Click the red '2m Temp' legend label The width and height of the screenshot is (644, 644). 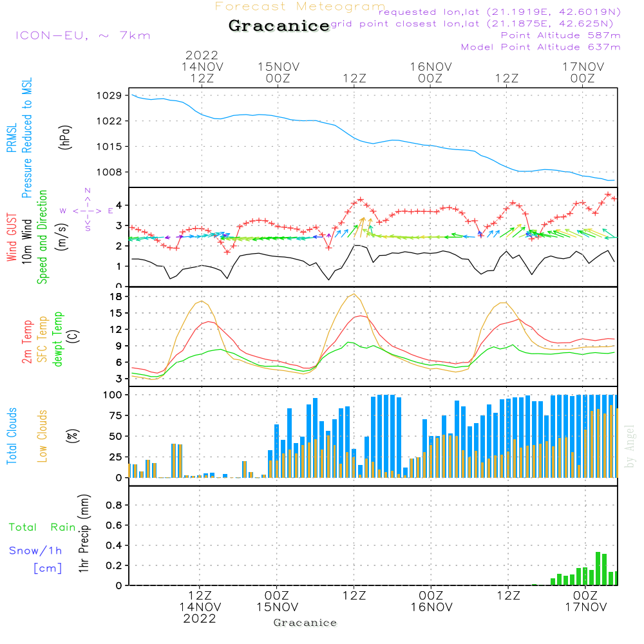pos(26,342)
